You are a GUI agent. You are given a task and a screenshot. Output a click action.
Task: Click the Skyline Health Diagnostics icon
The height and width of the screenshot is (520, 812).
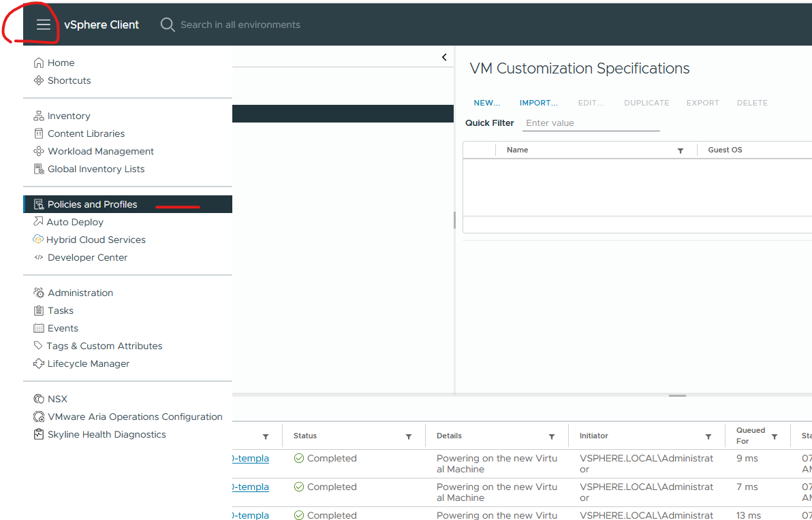[x=38, y=434]
